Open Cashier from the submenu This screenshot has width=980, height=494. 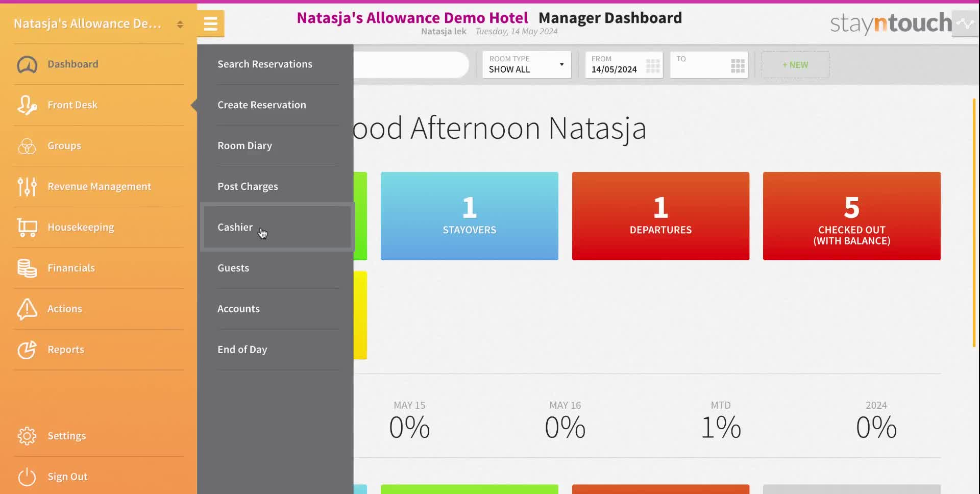coord(235,227)
